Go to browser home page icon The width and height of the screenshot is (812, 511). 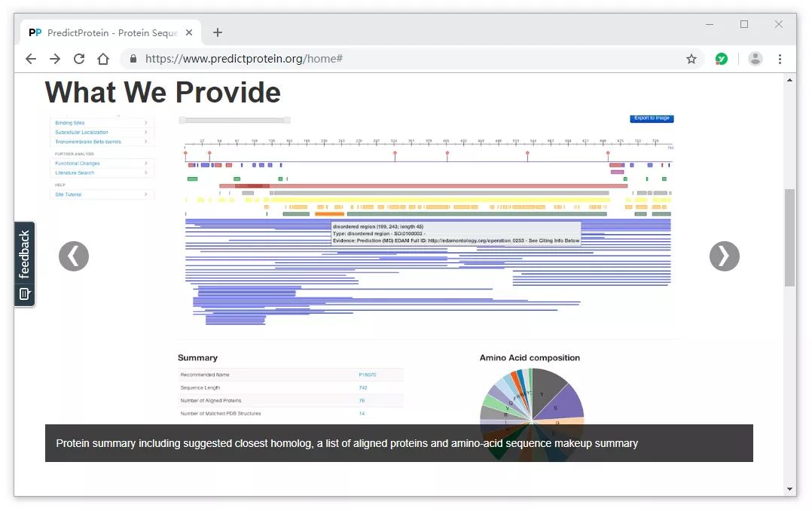(103, 59)
